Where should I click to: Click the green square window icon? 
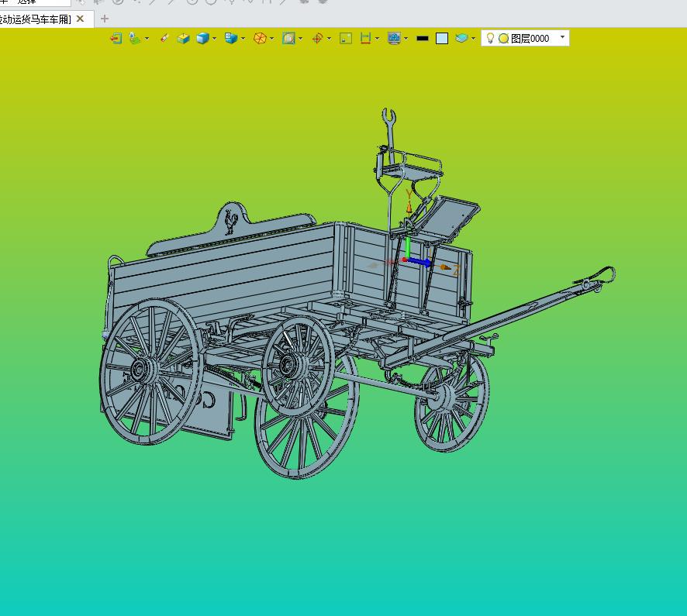pyautogui.click(x=346, y=39)
